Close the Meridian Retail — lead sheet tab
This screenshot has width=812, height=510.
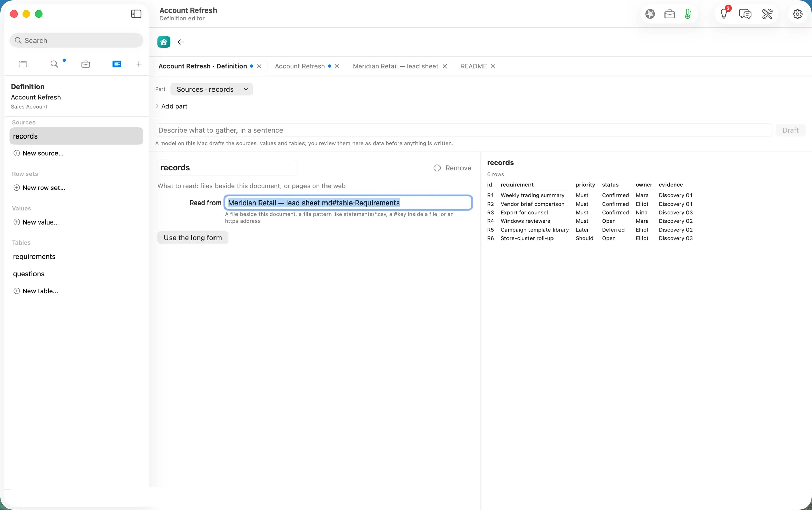(445, 66)
